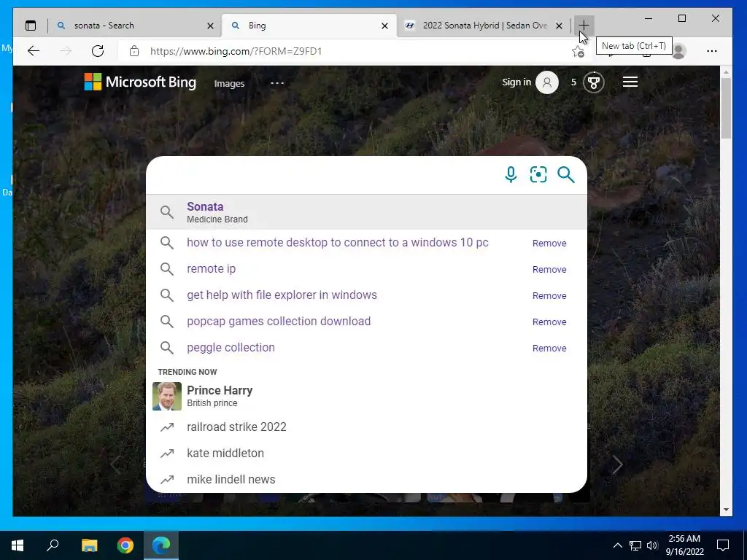This screenshot has width=747, height=560.
Task: Remove 'peggle collection' history entry
Action: click(x=549, y=348)
